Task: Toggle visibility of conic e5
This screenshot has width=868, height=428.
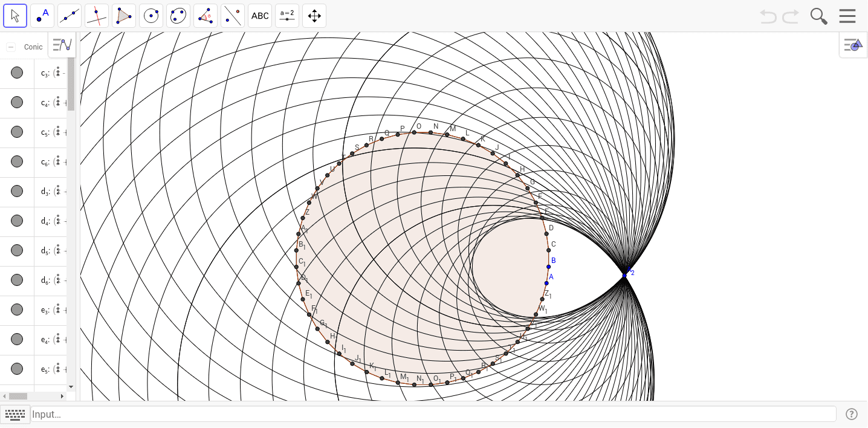Action: click(x=17, y=369)
